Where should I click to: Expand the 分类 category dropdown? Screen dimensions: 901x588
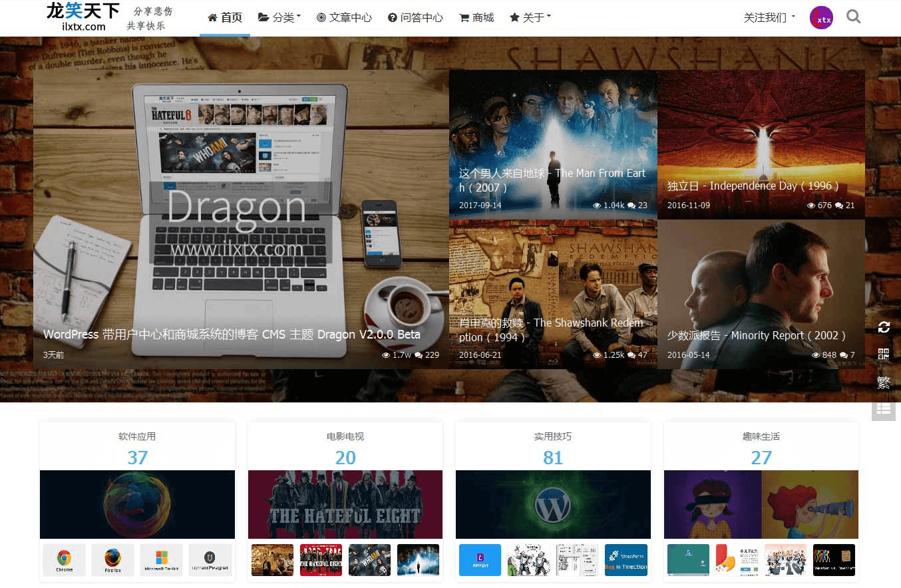pyautogui.click(x=279, y=18)
